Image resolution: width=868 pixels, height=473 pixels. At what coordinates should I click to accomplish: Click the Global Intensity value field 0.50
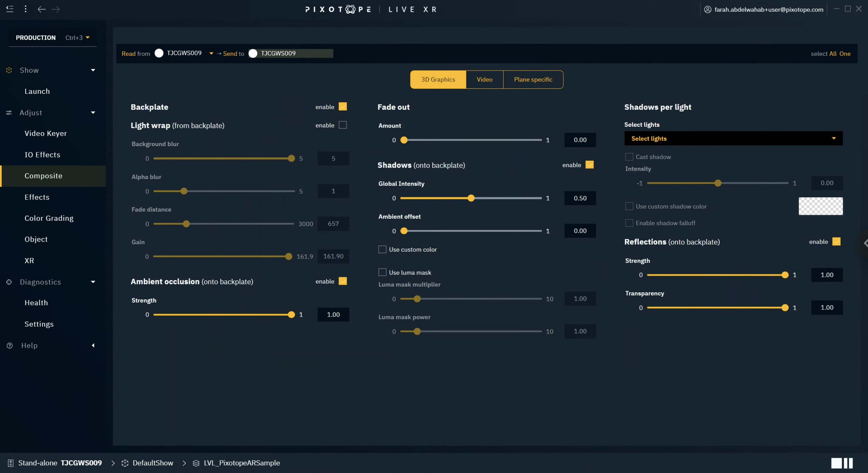(580, 198)
